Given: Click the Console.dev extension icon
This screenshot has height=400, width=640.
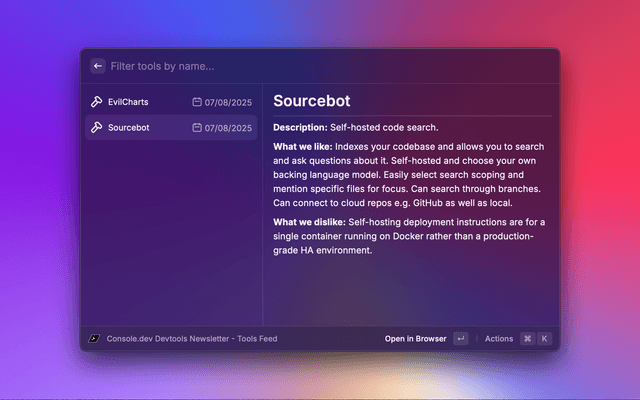Looking at the screenshot, I should point(94,339).
